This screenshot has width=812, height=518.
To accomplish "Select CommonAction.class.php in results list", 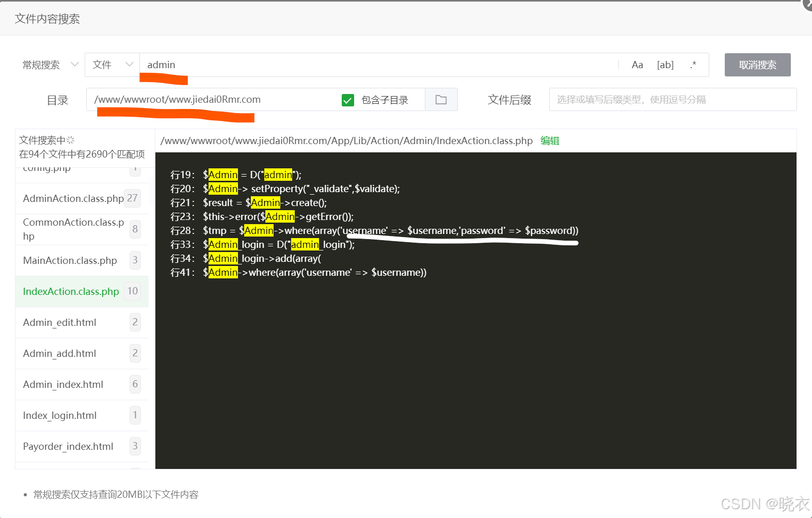I will 82,229.
